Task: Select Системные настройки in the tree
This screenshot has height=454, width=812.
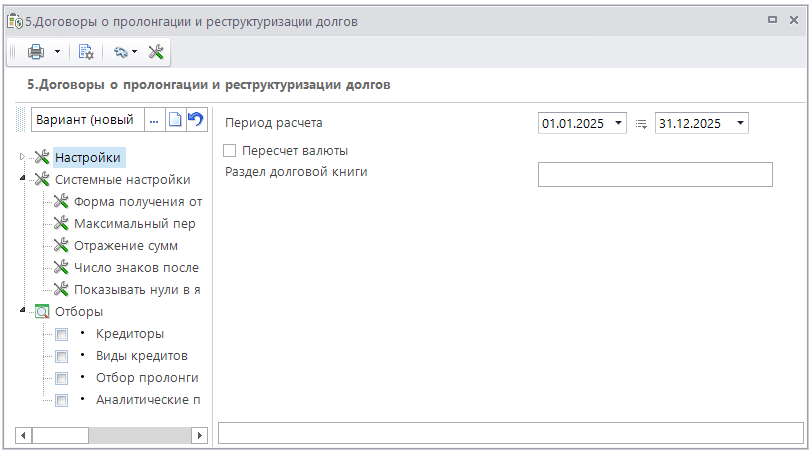Action: pos(122,179)
